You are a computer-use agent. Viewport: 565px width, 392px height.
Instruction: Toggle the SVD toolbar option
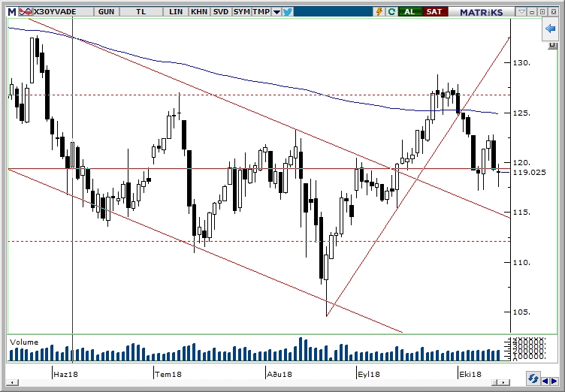click(x=221, y=12)
